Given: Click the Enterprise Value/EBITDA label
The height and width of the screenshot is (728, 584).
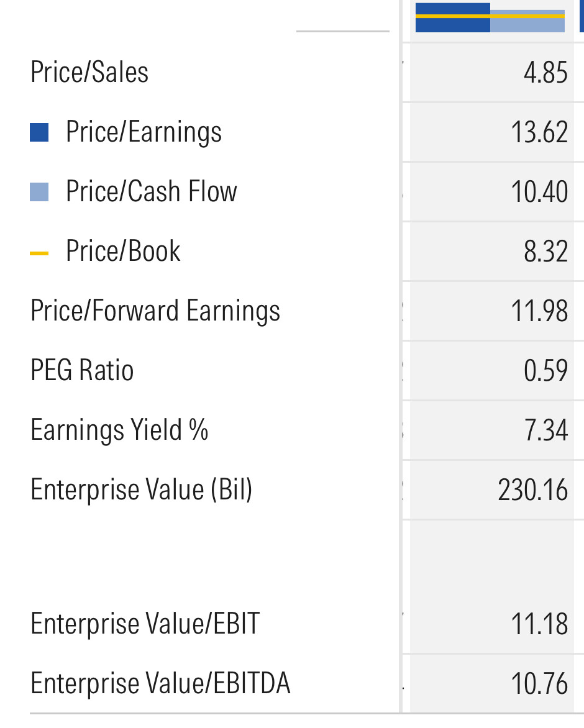Looking at the screenshot, I should (160, 683).
